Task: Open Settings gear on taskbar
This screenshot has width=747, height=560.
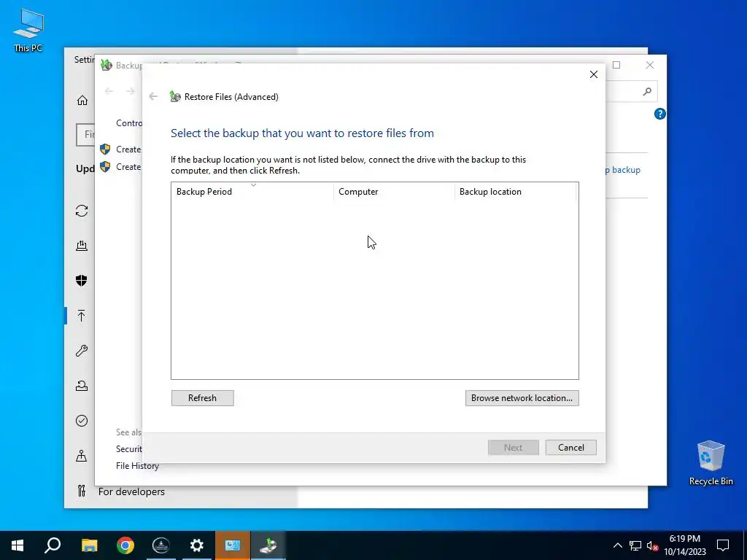Action: [x=197, y=545]
